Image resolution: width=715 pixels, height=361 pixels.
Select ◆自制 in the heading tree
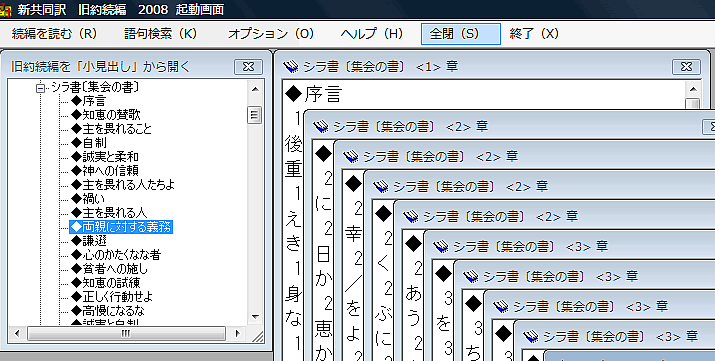tap(88, 143)
